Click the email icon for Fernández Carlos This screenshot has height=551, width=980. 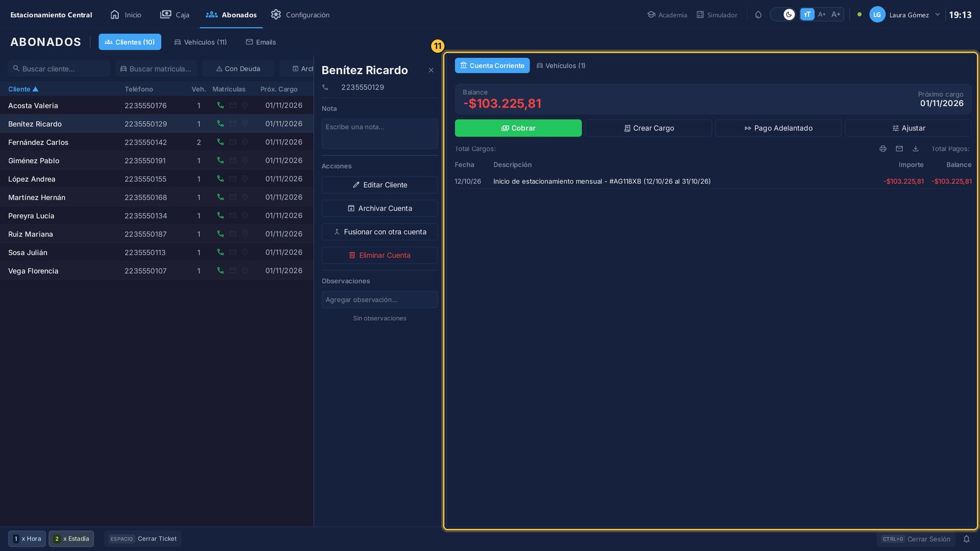pyautogui.click(x=233, y=142)
